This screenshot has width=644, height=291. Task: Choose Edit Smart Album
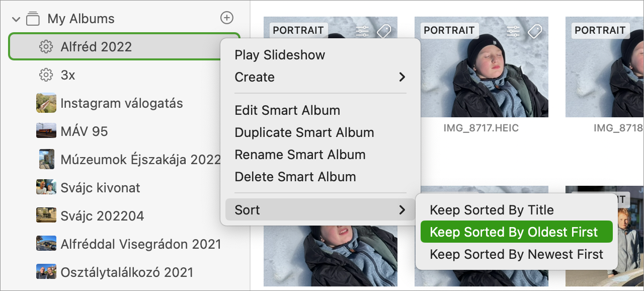[320, 110]
